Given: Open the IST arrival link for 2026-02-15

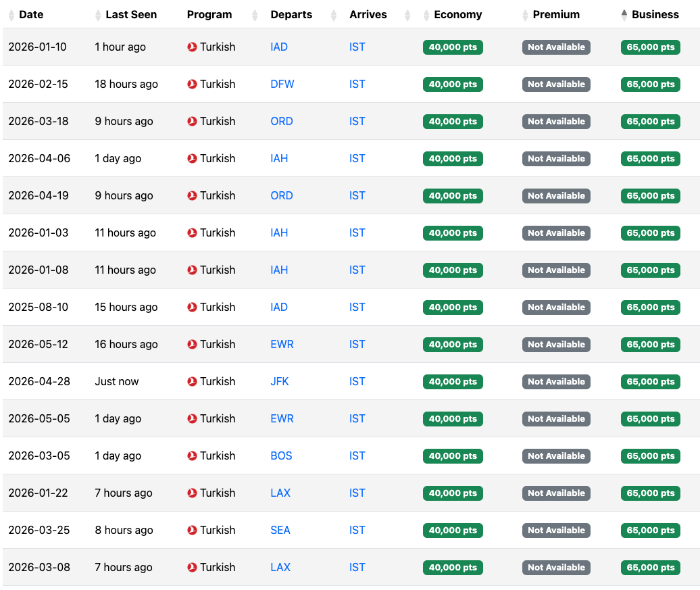Looking at the screenshot, I should point(357,84).
